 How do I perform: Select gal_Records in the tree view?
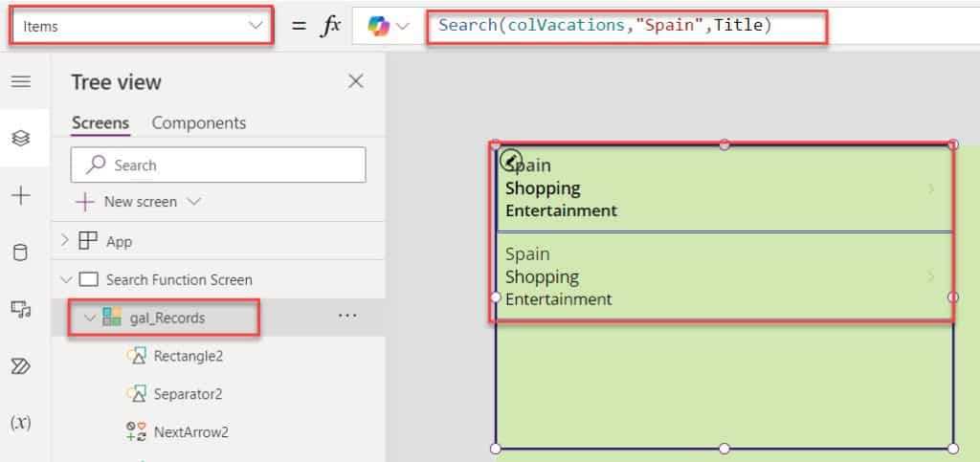point(167,318)
